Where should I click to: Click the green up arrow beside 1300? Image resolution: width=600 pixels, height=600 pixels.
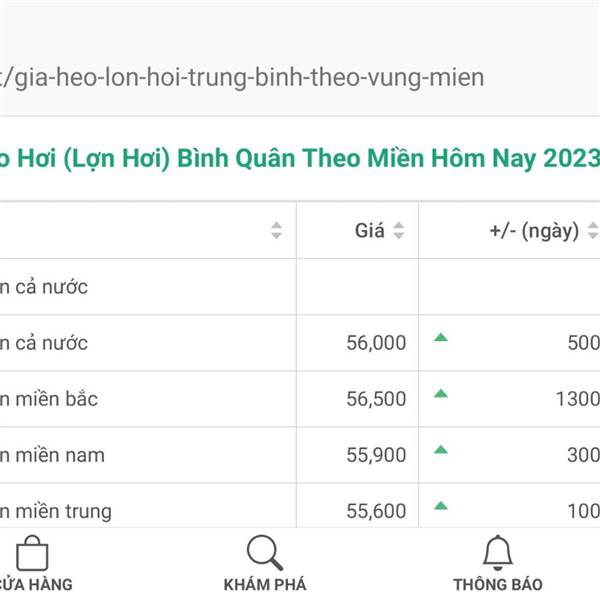click(x=441, y=393)
